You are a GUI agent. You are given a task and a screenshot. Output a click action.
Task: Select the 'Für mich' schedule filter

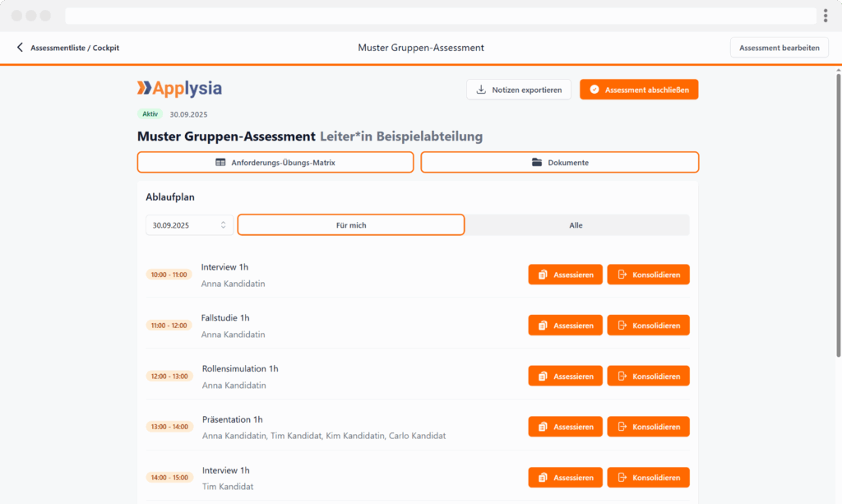pos(351,225)
